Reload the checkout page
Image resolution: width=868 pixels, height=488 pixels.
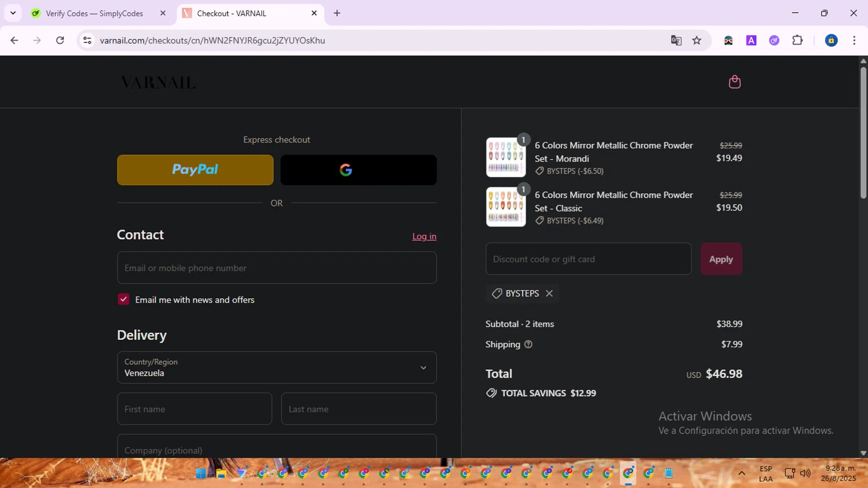pyautogui.click(x=60, y=41)
